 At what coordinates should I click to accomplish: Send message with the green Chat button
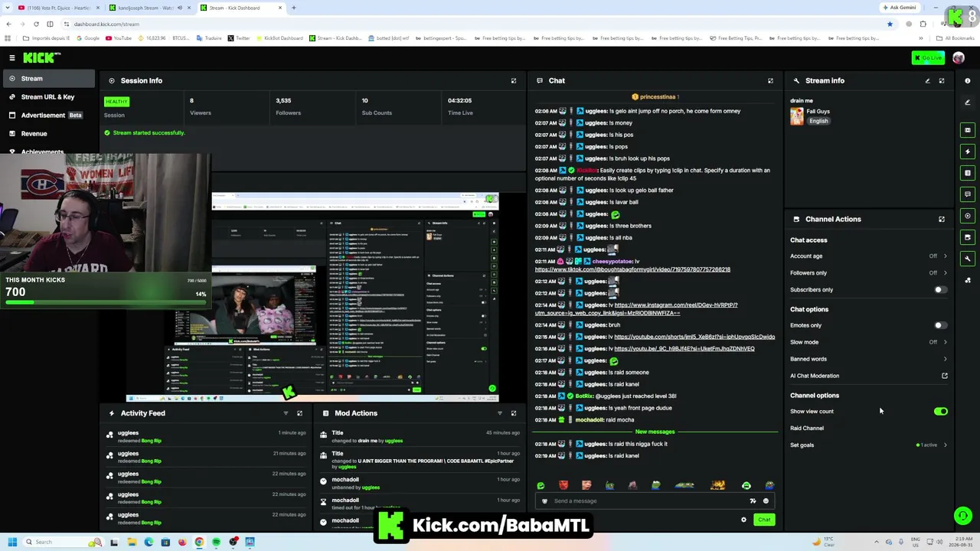click(764, 520)
